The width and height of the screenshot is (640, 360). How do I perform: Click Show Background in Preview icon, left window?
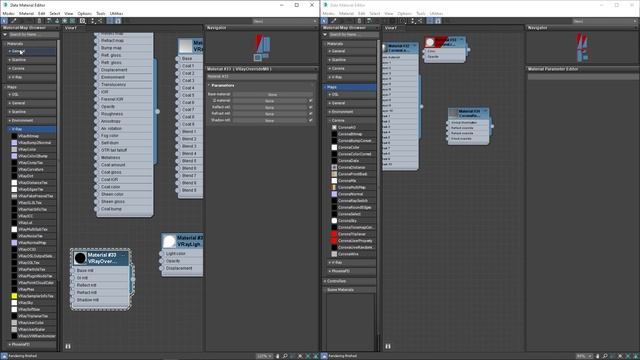72,20
